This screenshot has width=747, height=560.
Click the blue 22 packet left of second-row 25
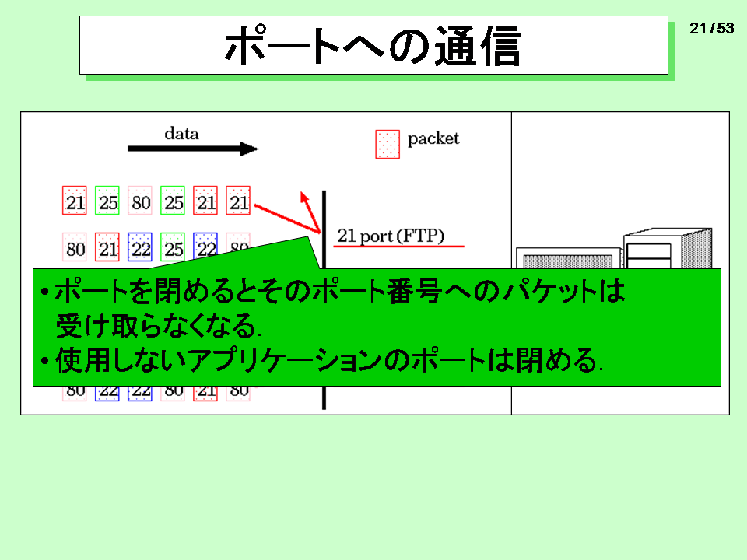(140, 247)
